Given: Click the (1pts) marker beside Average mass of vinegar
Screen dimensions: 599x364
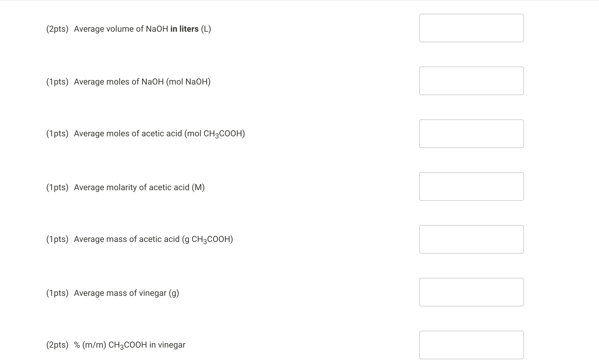Looking at the screenshot, I should point(57,293).
